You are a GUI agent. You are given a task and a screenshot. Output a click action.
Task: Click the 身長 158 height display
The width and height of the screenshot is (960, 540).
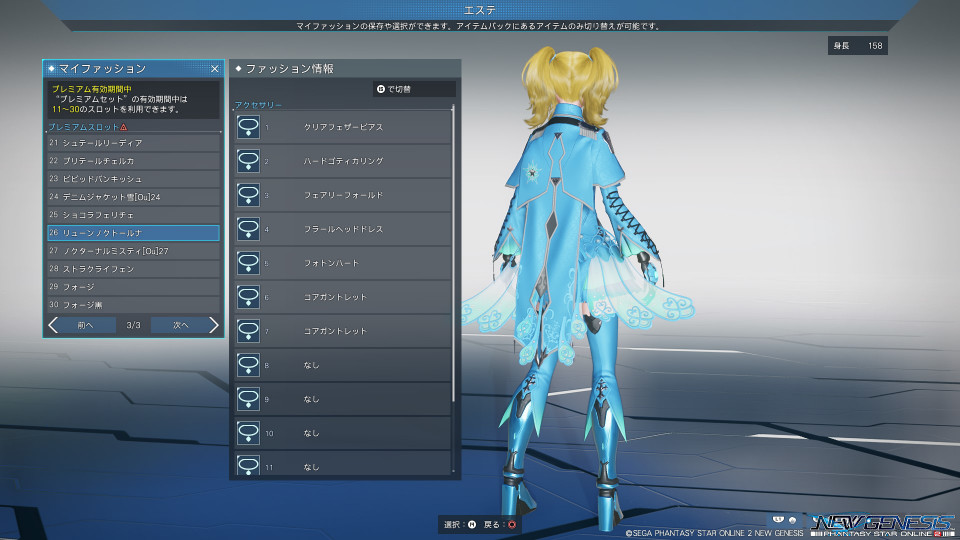click(858, 45)
